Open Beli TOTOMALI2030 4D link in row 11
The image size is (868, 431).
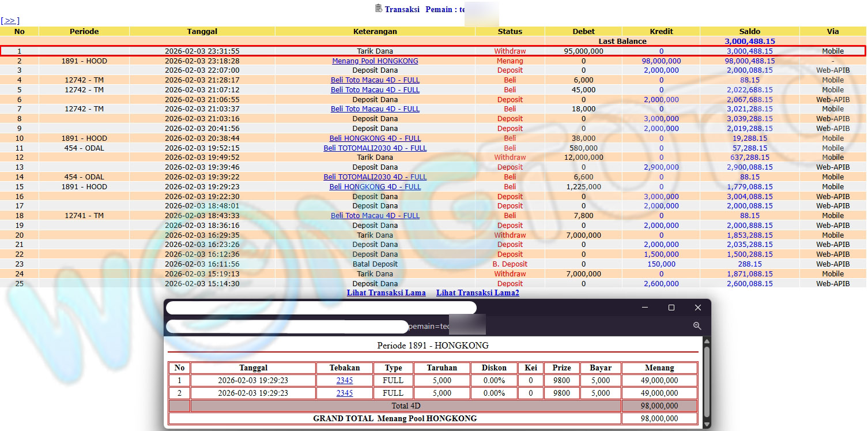(375, 148)
